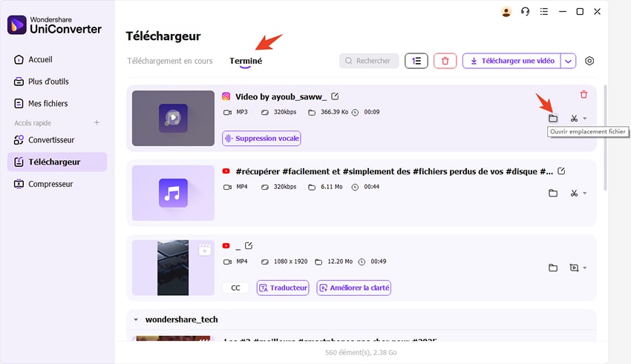This screenshot has height=364, width=631.
Task: Click scissors trim icon for ayoub_saww_ video
Action: coord(574,119)
